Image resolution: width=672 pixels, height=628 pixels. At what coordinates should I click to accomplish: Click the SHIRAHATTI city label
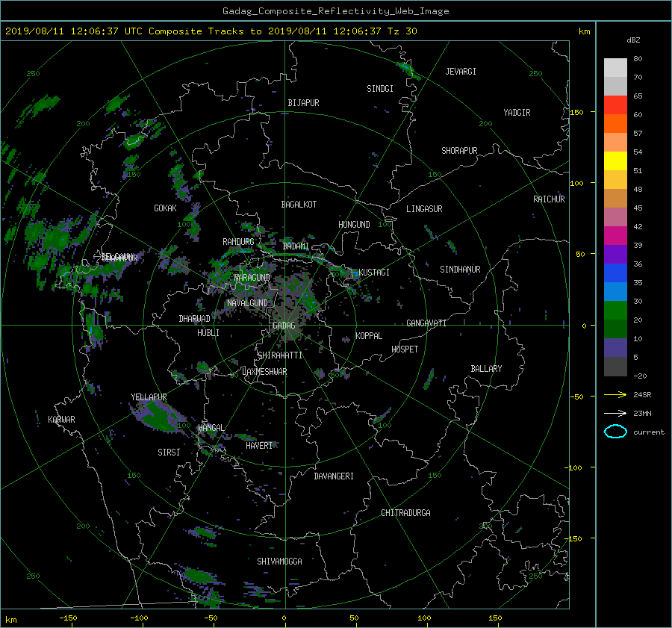coord(280,355)
